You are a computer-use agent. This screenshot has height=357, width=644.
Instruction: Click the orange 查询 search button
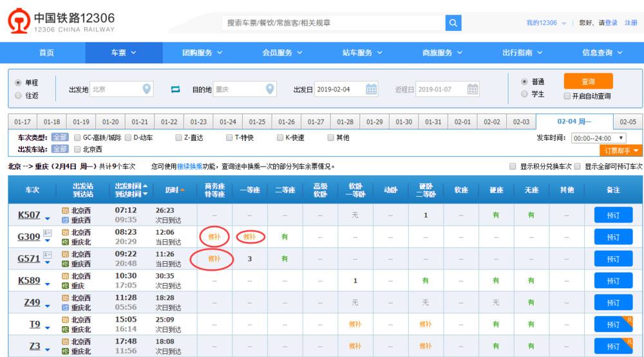(588, 81)
